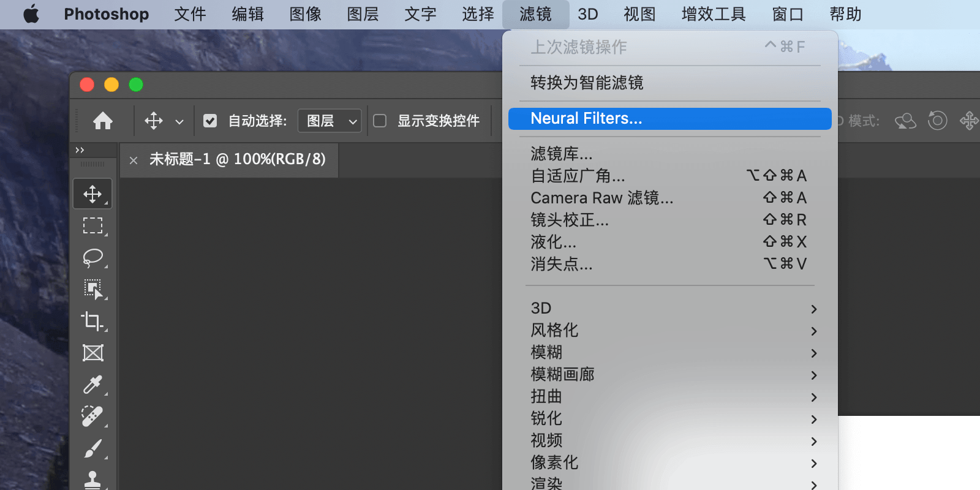The width and height of the screenshot is (980, 490).
Task: Open the 帮助 menu
Action: (x=845, y=14)
